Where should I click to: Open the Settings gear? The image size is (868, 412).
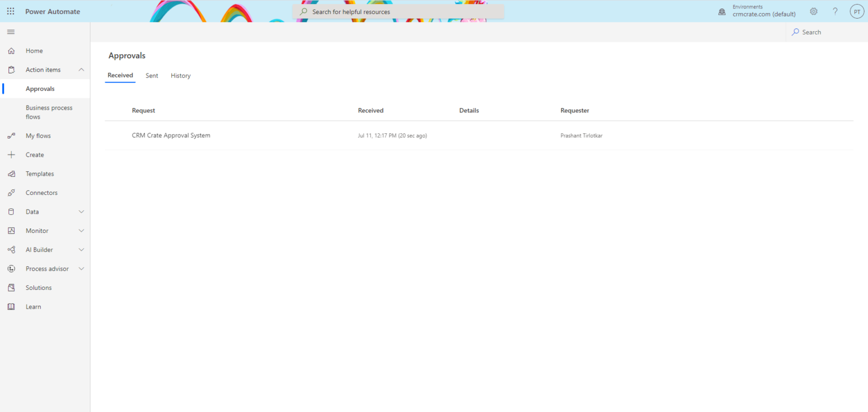813,11
